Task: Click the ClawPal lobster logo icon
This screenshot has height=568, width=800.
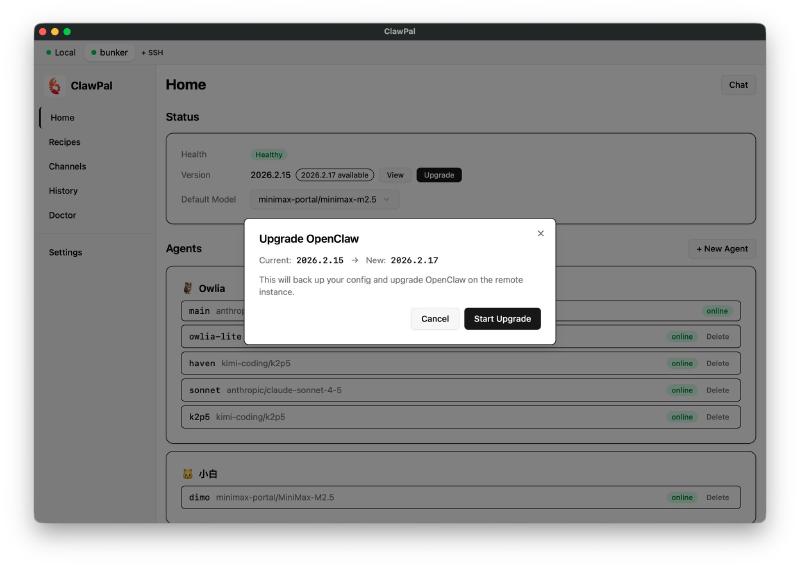Action: (x=54, y=86)
